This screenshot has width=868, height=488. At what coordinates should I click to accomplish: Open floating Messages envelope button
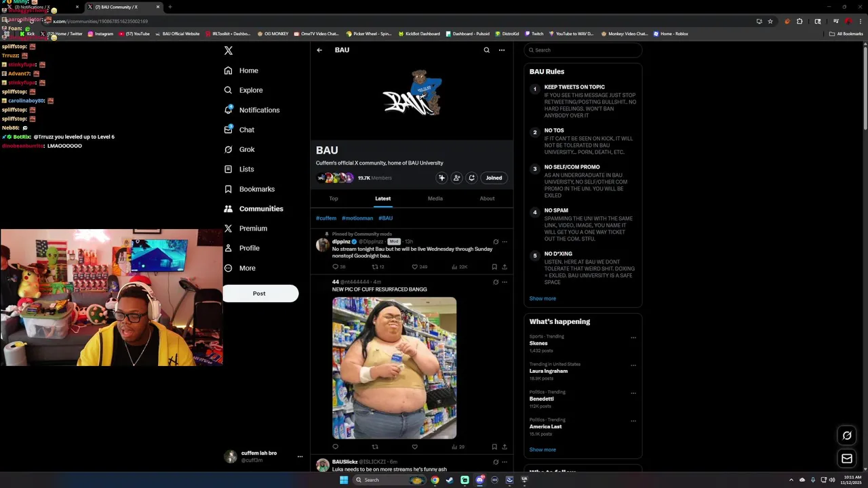(847, 459)
